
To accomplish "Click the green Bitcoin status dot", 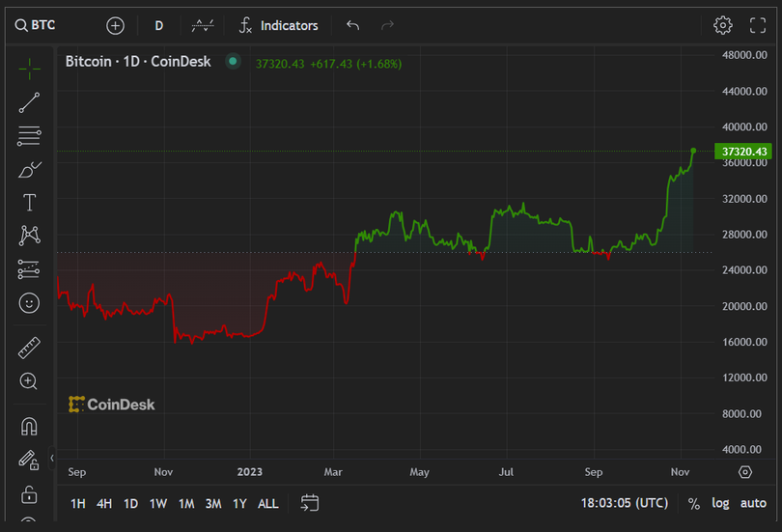I will tap(233, 62).
